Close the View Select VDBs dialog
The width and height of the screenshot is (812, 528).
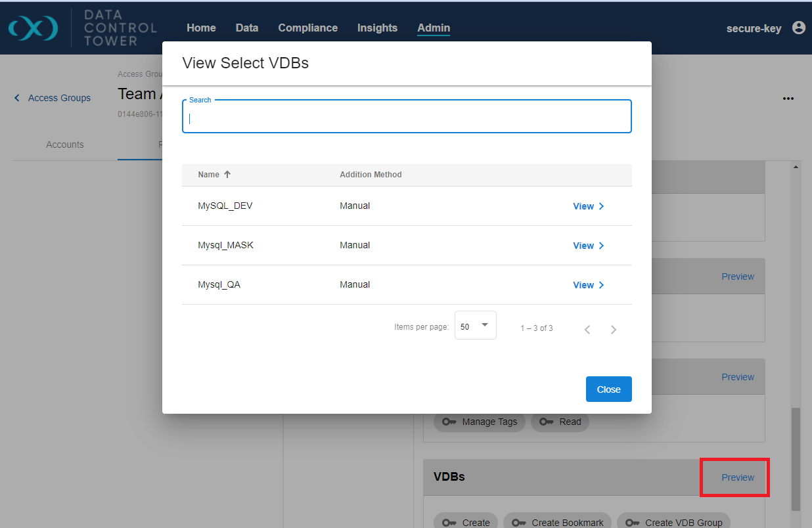tap(608, 389)
